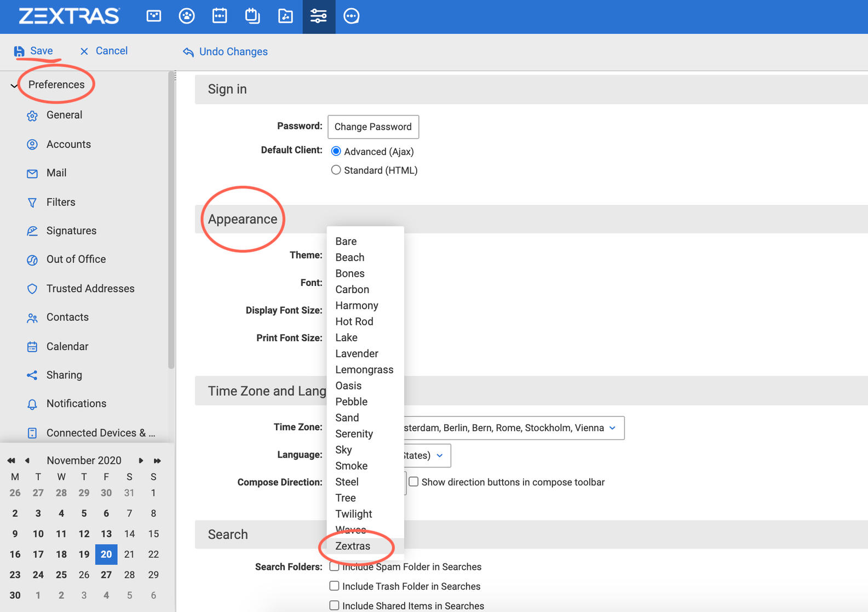Click November 2020 month title
The width and height of the screenshot is (868, 612).
[x=84, y=460]
